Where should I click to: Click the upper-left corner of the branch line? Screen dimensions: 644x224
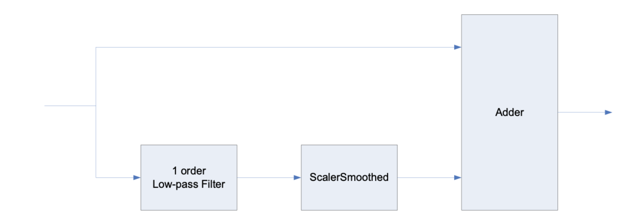pyautogui.click(x=96, y=47)
